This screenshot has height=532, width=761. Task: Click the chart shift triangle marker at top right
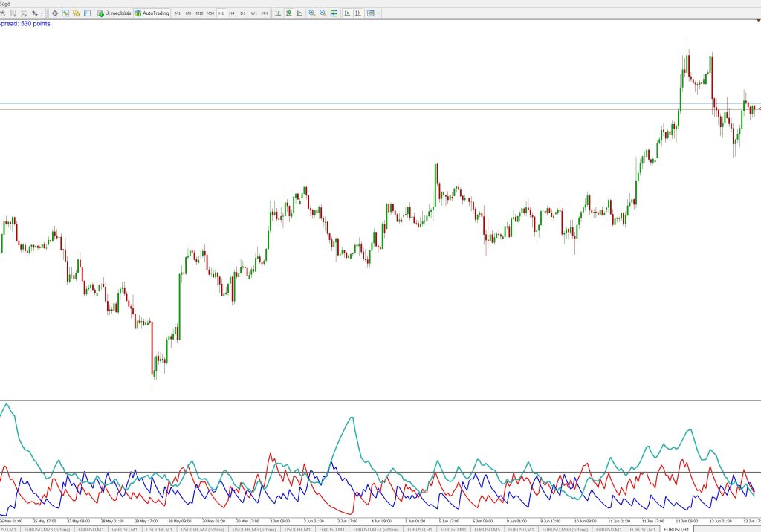click(759, 20)
